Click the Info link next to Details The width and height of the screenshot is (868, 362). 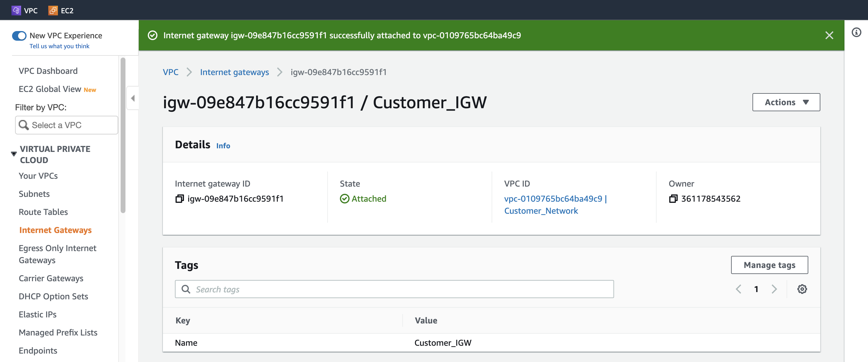point(223,146)
